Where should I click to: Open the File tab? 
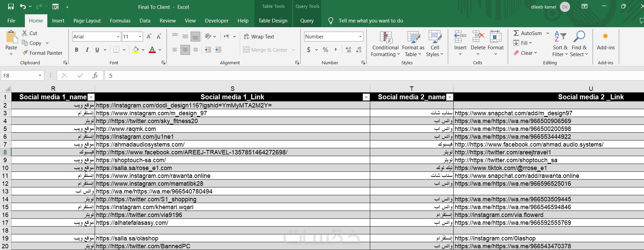[11, 20]
